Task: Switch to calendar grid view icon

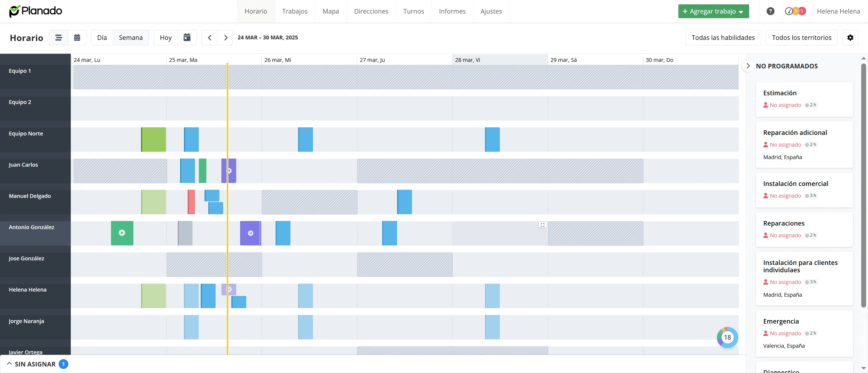Action: coord(77,37)
